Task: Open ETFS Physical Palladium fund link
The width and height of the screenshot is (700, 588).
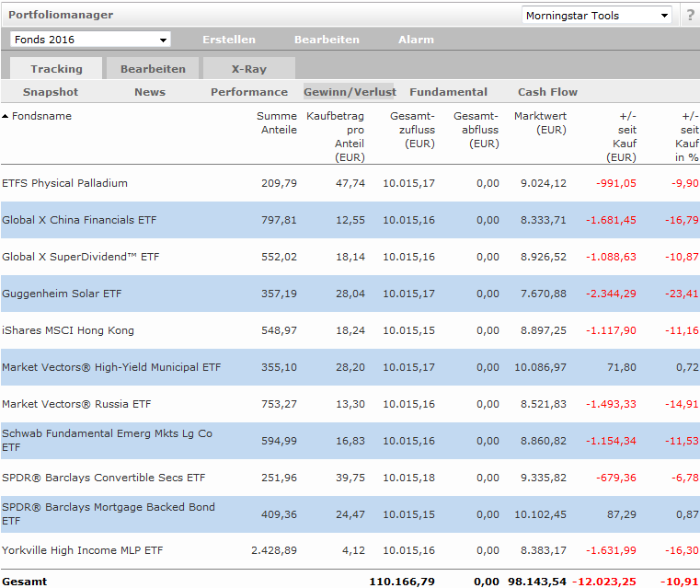Action: click(64, 183)
